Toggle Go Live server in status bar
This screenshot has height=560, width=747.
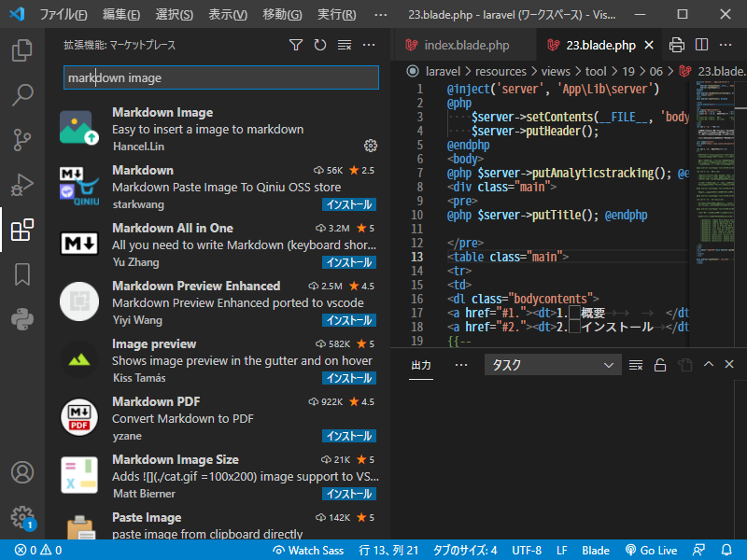coord(651,551)
